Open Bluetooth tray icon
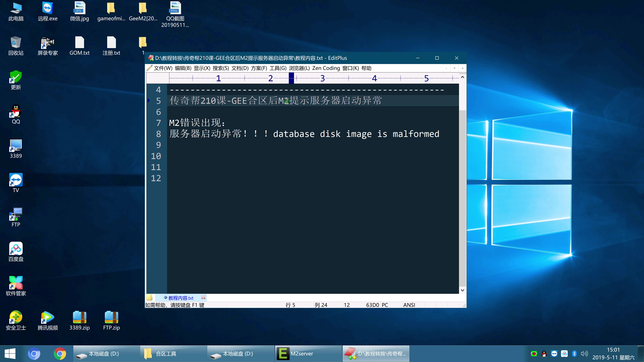Image resolution: width=644 pixels, height=362 pixels. 574,354
